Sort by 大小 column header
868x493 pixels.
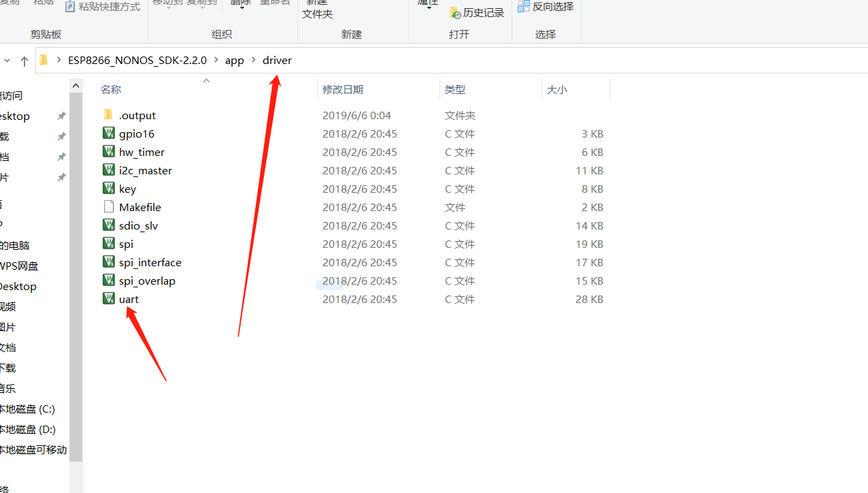[x=557, y=89]
